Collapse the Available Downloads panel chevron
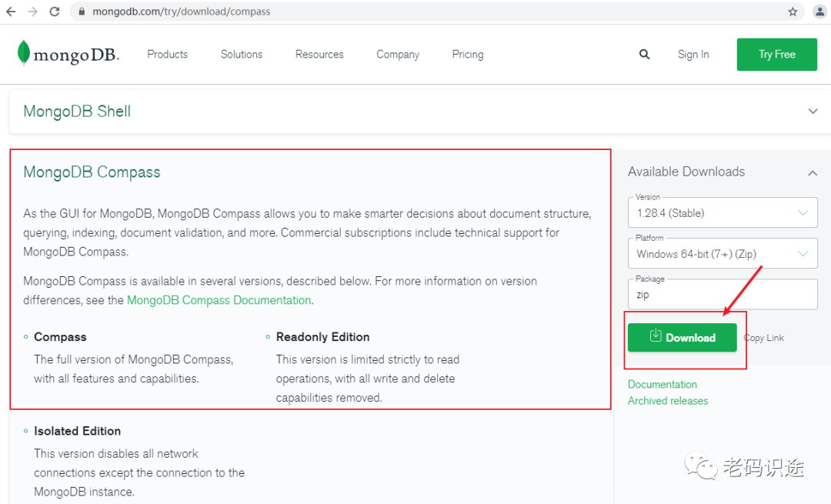 click(x=813, y=173)
